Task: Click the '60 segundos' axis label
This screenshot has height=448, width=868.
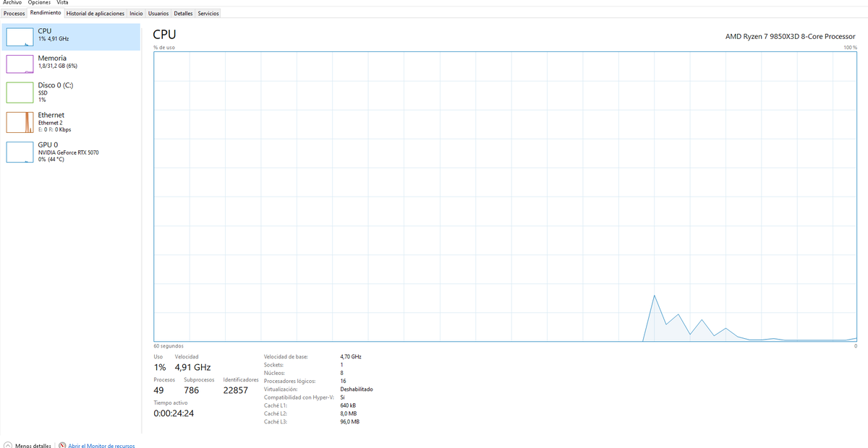Action: coord(169,346)
